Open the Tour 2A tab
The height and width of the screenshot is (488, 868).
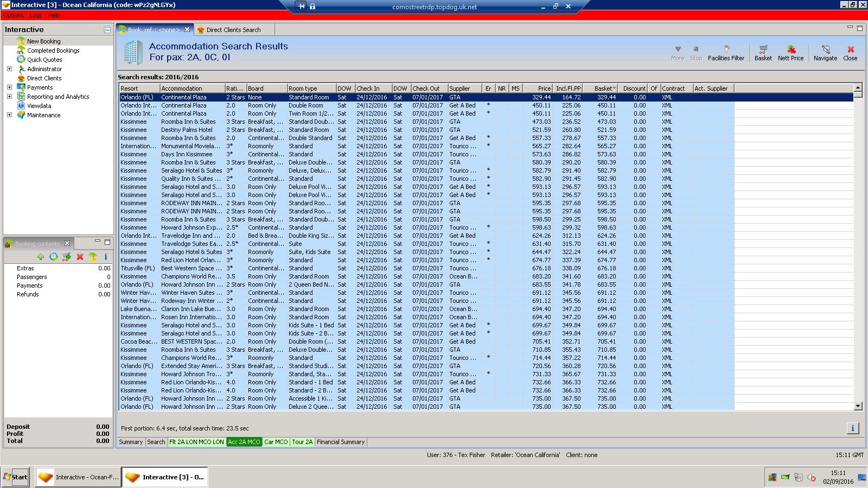point(302,442)
